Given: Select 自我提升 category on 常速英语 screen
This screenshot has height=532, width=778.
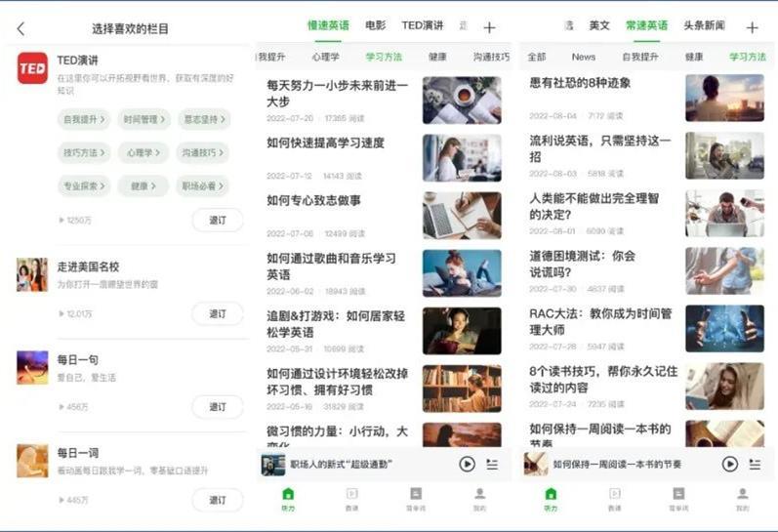Looking at the screenshot, I should [x=640, y=57].
